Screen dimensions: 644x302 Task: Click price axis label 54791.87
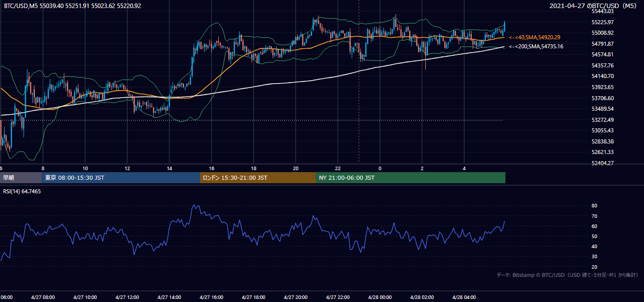click(x=602, y=44)
